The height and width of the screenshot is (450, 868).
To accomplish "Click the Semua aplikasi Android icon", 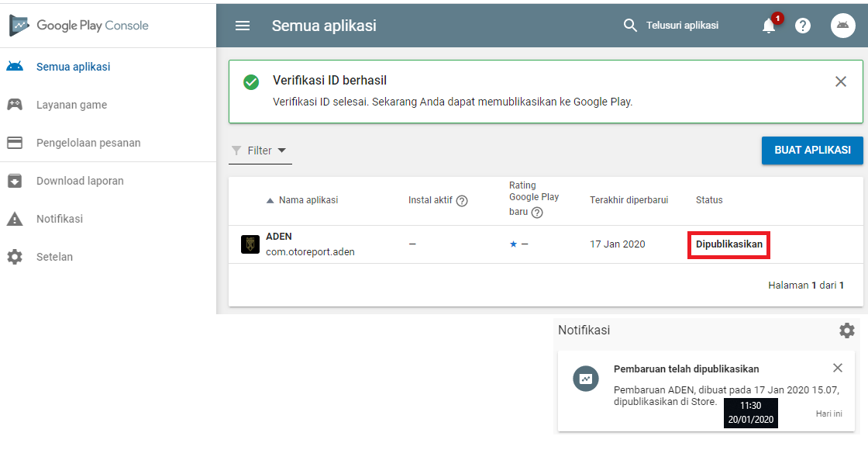I will click(x=15, y=67).
